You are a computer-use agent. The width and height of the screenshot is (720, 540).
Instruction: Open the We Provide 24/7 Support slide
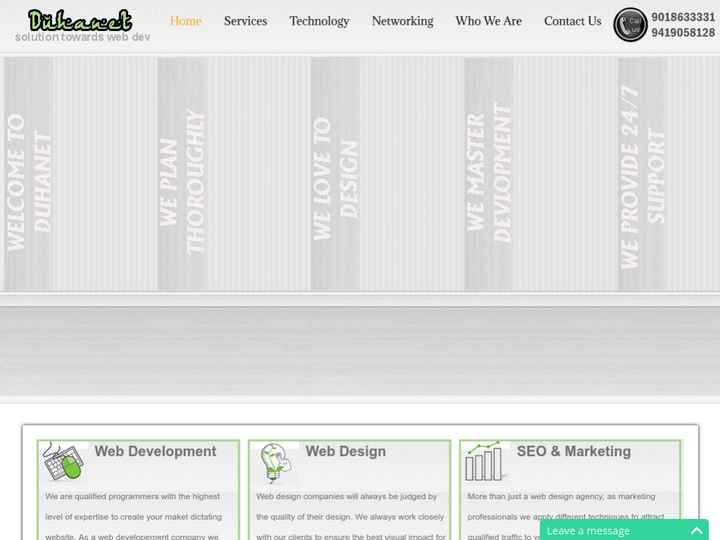point(642,175)
